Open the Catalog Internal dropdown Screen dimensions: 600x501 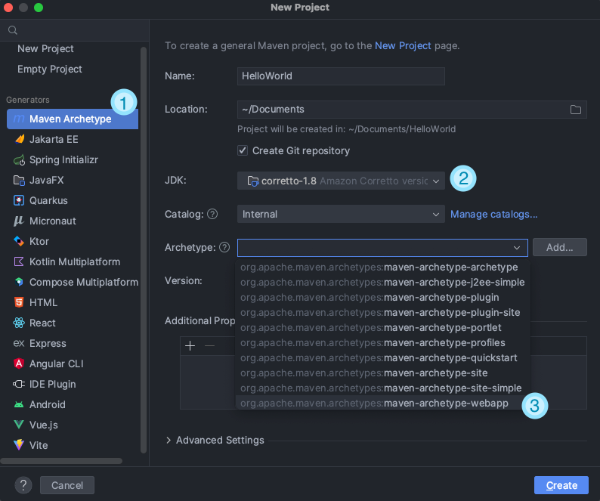tap(341, 214)
